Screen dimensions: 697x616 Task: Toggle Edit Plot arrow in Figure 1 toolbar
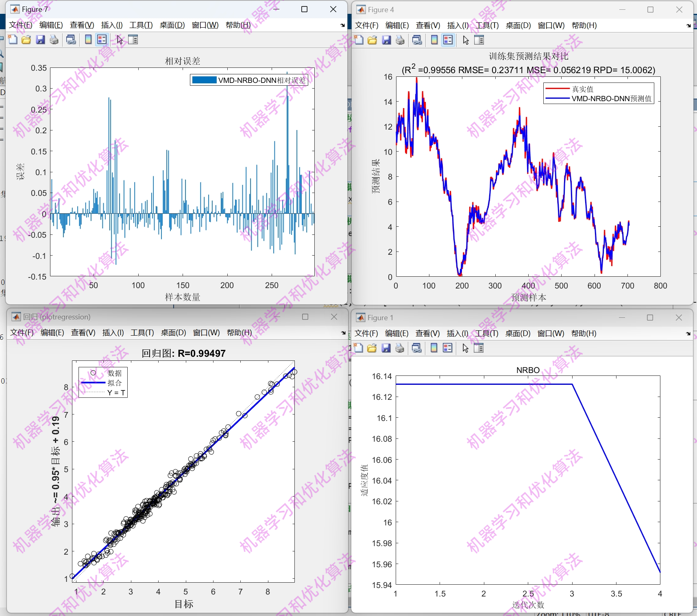pyautogui.click(x=465, y=348)
